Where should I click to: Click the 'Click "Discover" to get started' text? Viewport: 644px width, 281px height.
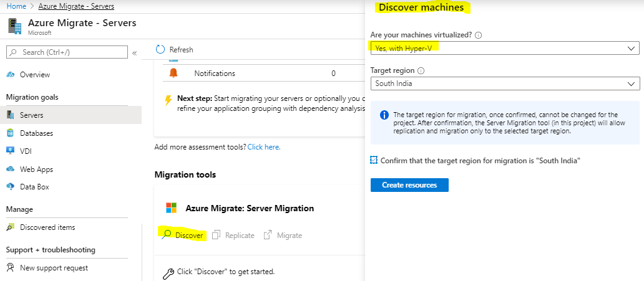coord(225,272)
